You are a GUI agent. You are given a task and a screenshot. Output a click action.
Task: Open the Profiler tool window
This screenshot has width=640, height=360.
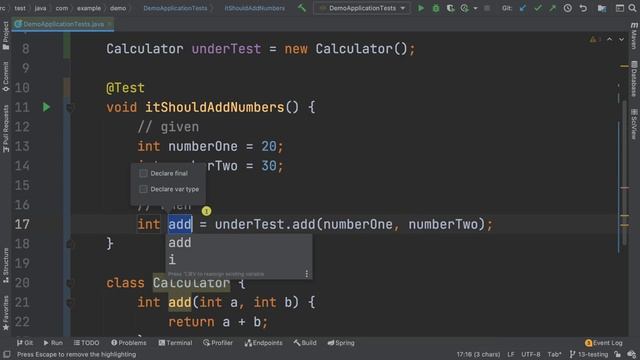tap(218, 343)
